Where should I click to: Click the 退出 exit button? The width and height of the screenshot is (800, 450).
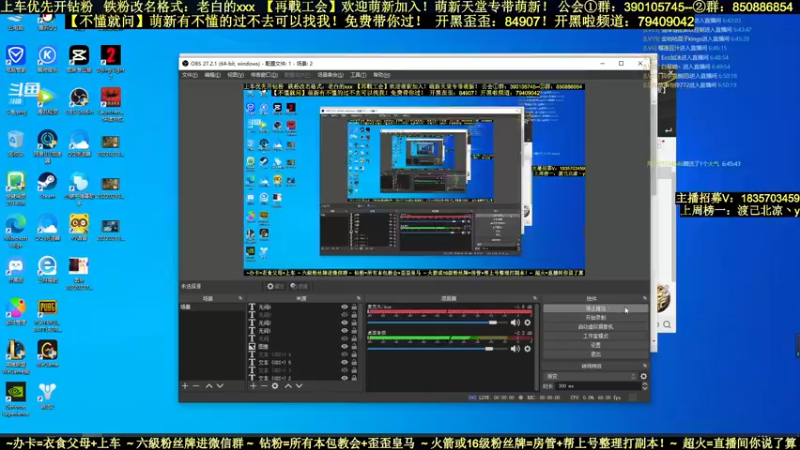click(x=596, y=354)
